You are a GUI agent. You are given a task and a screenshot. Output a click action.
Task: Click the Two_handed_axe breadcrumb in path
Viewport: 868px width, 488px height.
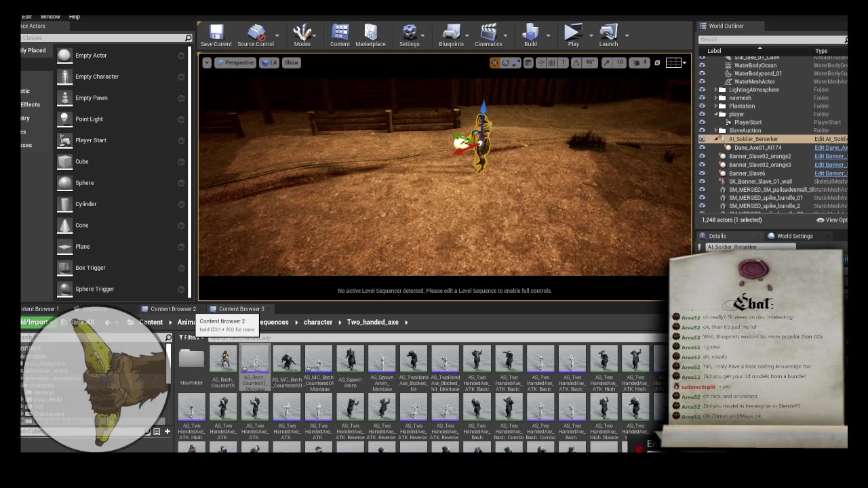[x=373, y=323]
